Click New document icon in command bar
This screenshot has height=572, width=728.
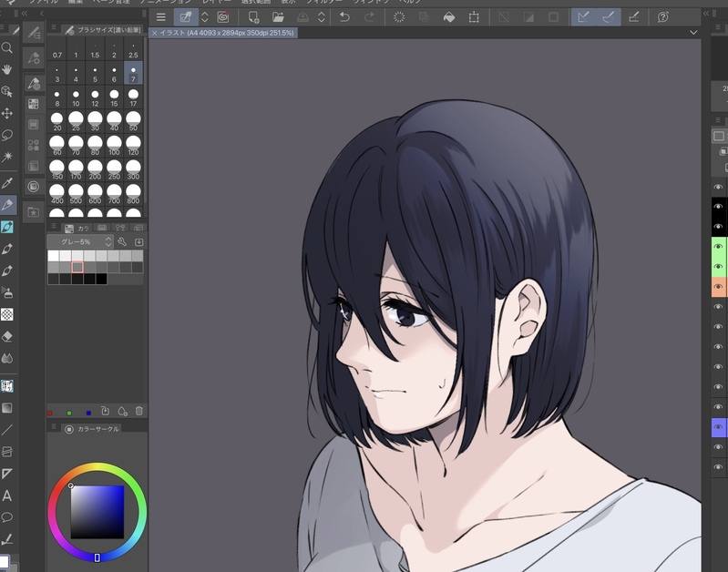click(253, 17)
